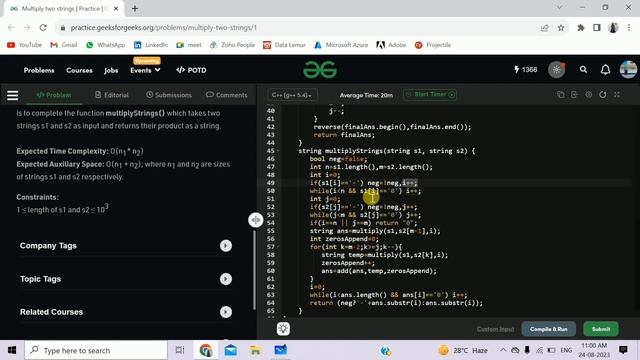Image resolution: width=640 pixels, height=360 pixels.
Task: Open Chrome three-dot menu
Action: (x=629, y=28)
